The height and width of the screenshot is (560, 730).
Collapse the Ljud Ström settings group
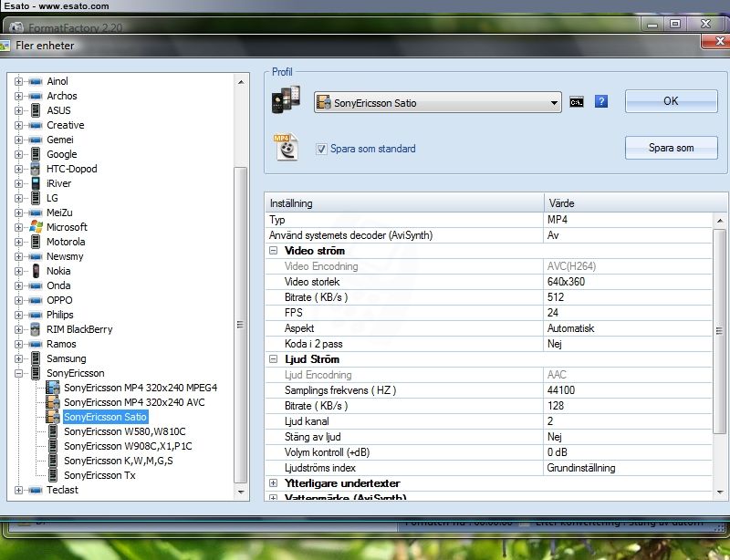pyautogui.click(x=273, y=359)
